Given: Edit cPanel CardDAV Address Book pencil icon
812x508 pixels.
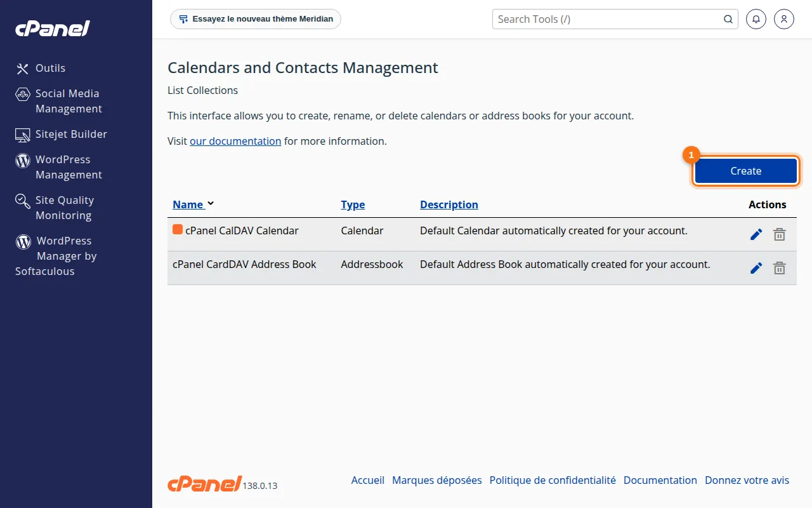Looking at the screenshot, I should point(756,269).
